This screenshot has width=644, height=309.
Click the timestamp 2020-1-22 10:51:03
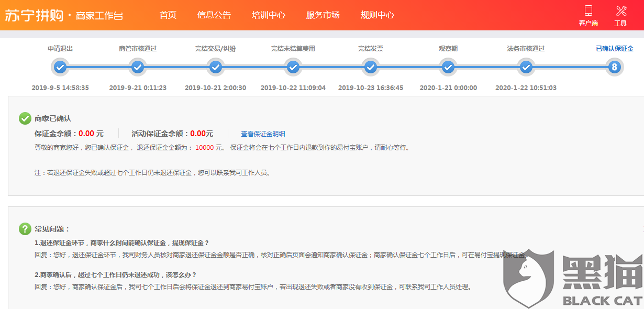(526, 88)
